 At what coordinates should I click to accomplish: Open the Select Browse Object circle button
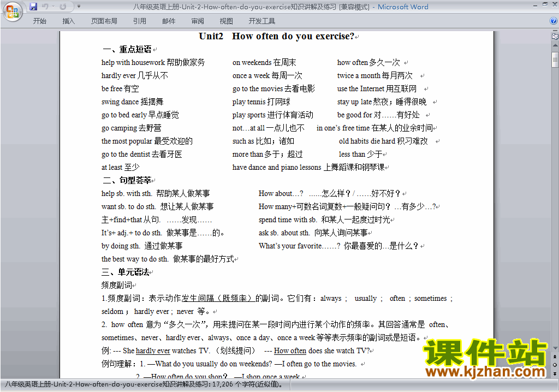pos(555,365)
